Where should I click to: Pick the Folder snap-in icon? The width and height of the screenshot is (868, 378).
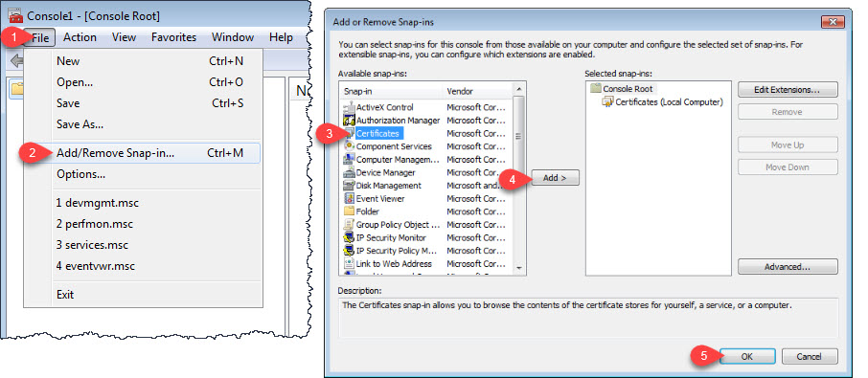349,211
